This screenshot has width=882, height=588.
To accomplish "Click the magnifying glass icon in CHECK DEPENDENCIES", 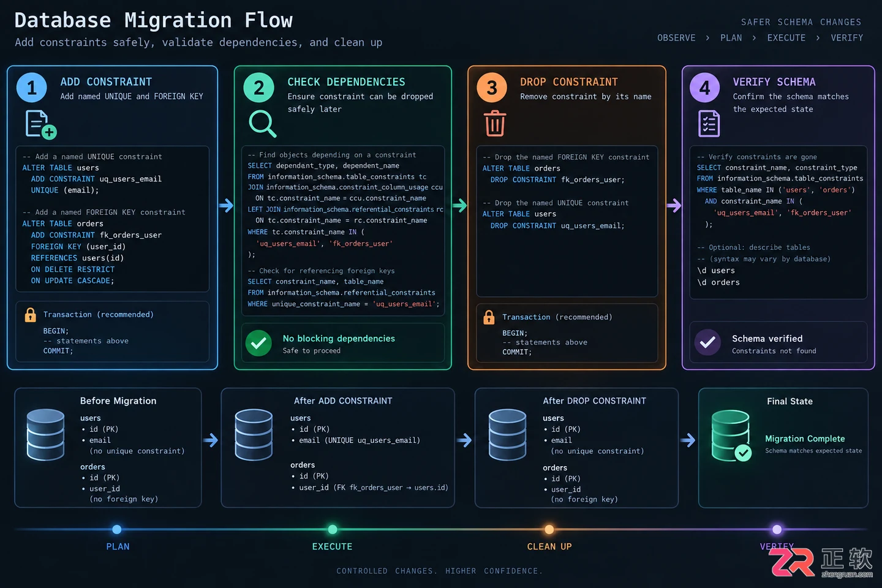I will (x=263, y=124).
